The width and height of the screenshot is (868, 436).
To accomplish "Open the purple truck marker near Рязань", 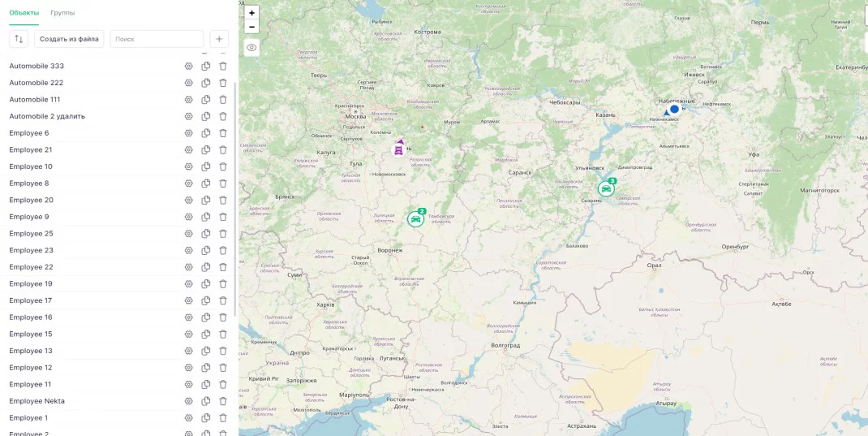I will [398, 149].
